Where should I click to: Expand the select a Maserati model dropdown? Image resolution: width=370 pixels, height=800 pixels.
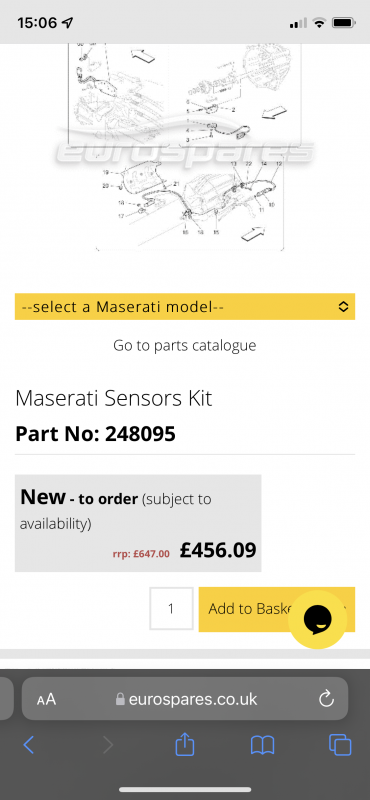[x=185, y=307]
